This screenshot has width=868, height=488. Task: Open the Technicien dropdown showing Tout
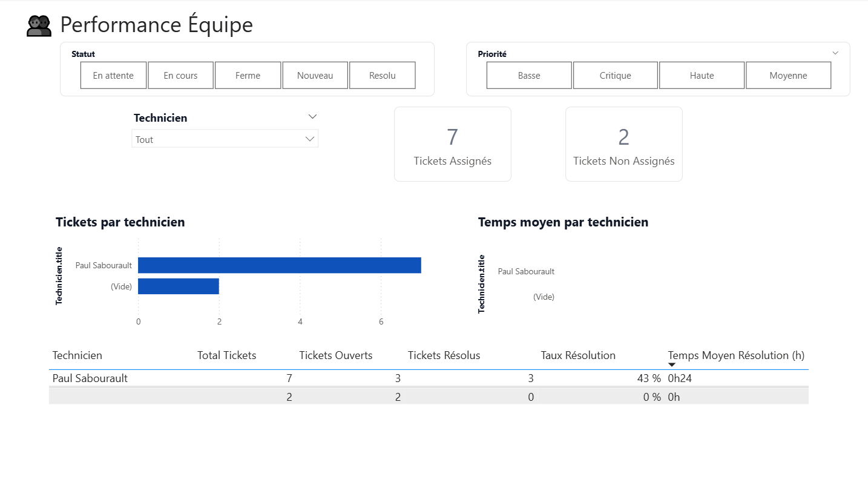(x=225, y=139)
